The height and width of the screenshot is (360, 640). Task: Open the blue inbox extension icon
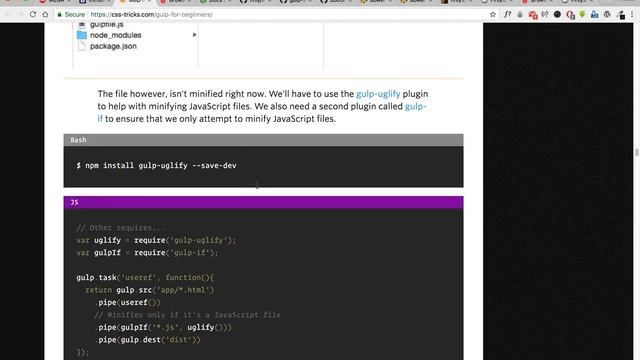[595, 14]
